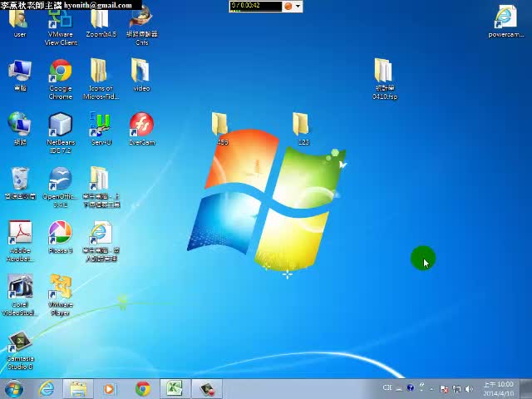This screenshot has height=399, width=532.
Task: Click the CH input language indicator
Action: tap(387, 388)
